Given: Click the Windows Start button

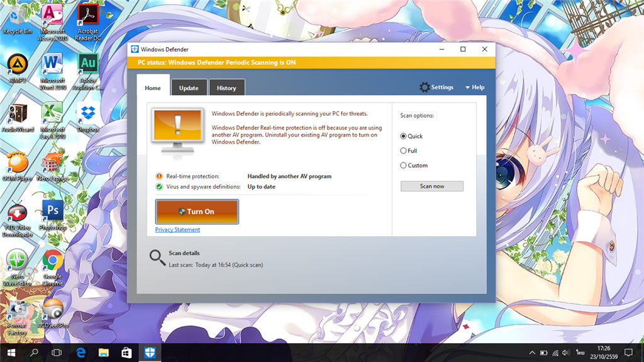Looking at the screenshot, I should 11,353.
